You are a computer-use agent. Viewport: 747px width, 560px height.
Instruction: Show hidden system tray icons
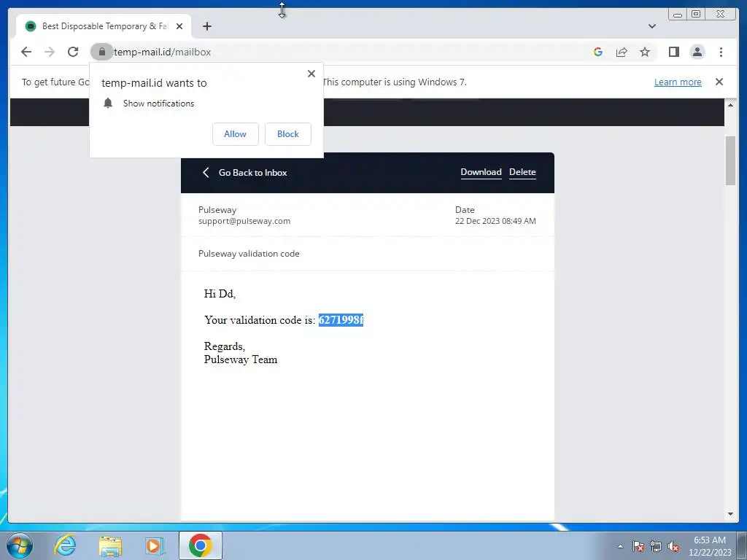(620, 546)
